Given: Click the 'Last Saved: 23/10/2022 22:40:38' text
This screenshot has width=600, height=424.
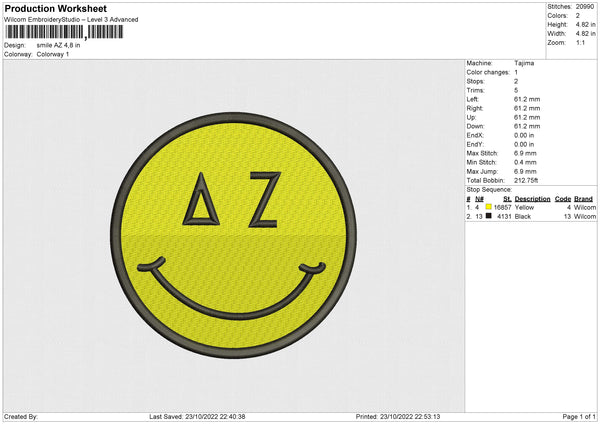Looking at the screenshot, I should coord(197,417).
